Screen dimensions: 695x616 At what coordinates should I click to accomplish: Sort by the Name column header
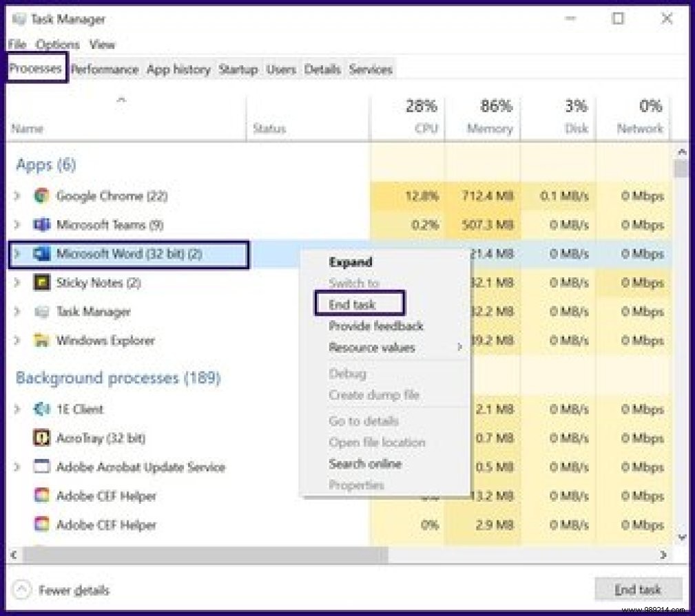point(126,118)
